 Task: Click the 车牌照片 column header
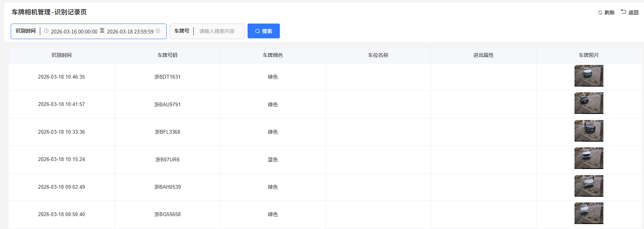[589, 55]
